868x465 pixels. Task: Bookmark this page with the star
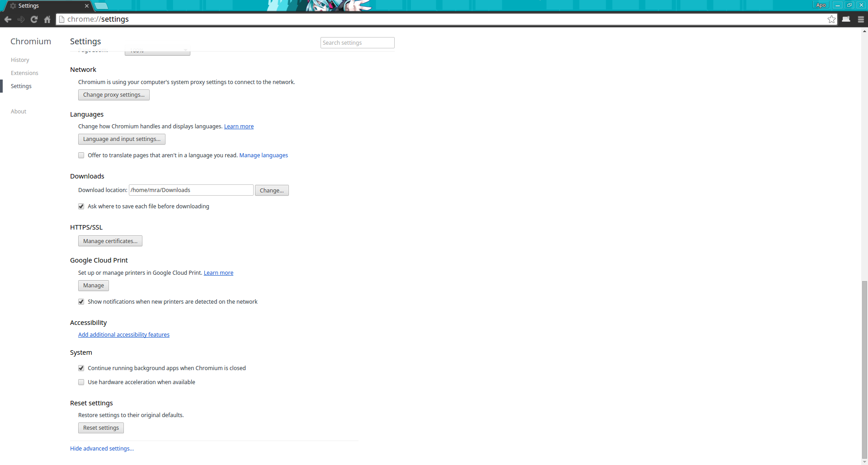coord(831,19)
